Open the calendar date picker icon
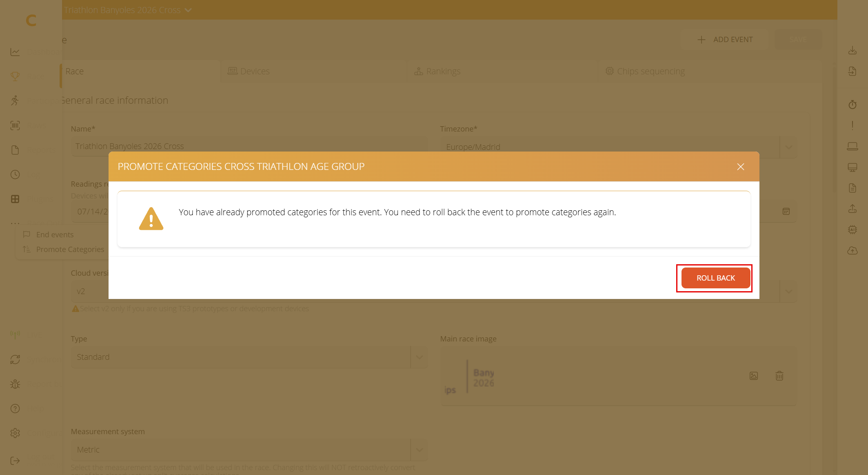The width and height of the screenshot is (868, 475). [x=786, y=212]
